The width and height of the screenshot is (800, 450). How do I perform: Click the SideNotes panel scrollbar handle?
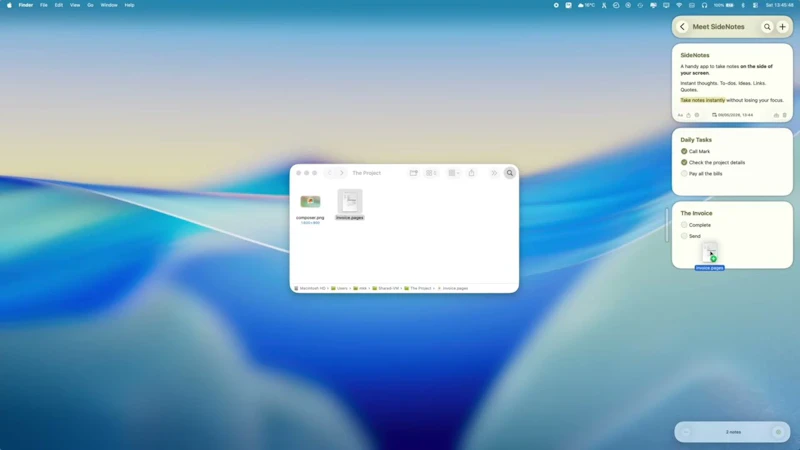[x=666, y=225]
